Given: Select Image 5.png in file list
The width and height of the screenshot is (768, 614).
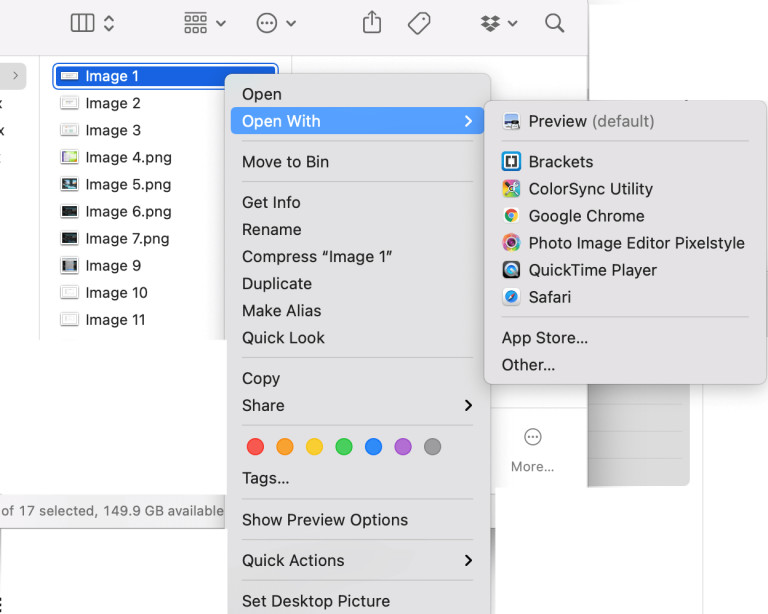Looking at the screenshot, I should (x=127, y=184).
